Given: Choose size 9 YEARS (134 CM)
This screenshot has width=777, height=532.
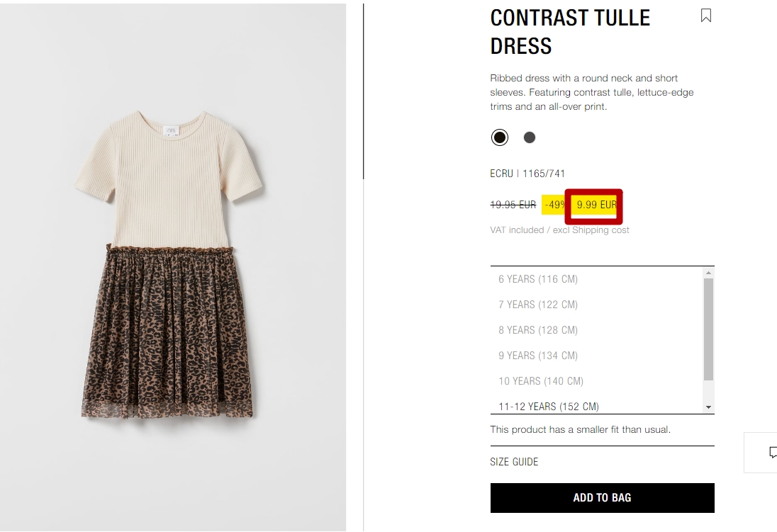Looking at the screenshot, I should (597, 356).
